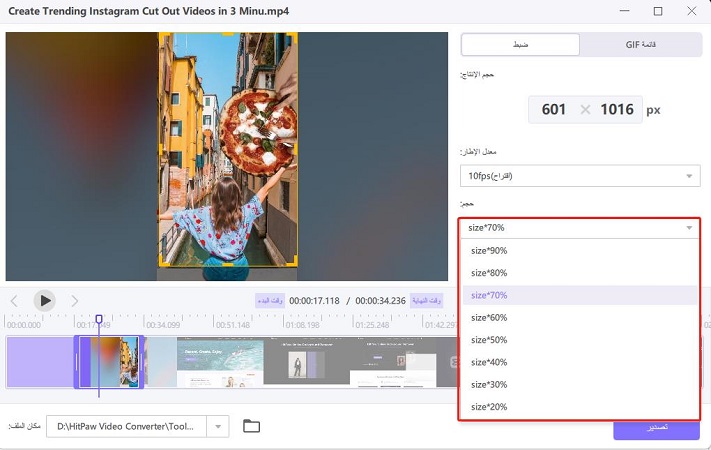Viewport: 711px width, 450px height.
Task: Open the 10fps frame rate dropdown
Action: 580,176
